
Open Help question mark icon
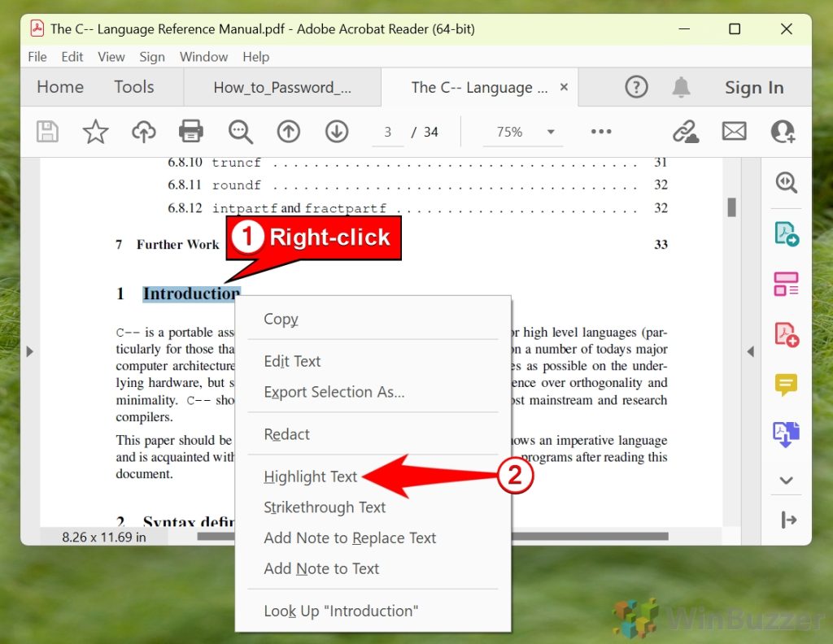click(x=636, y=86)
